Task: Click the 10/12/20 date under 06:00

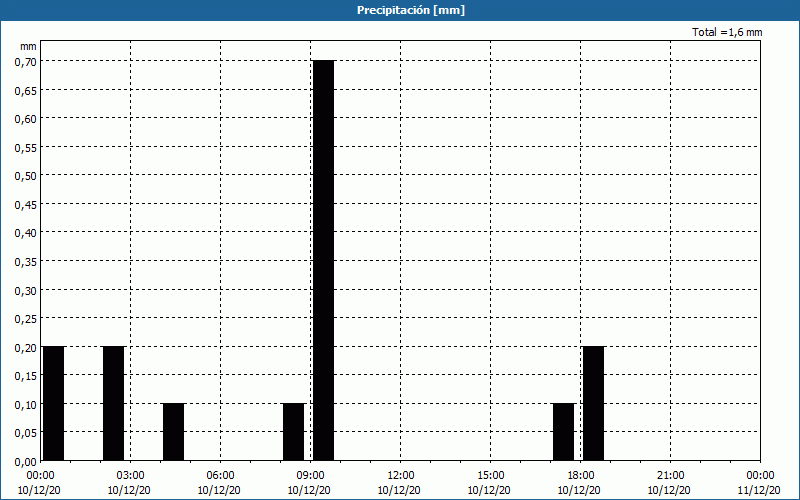Action: [x=219, y=490]
